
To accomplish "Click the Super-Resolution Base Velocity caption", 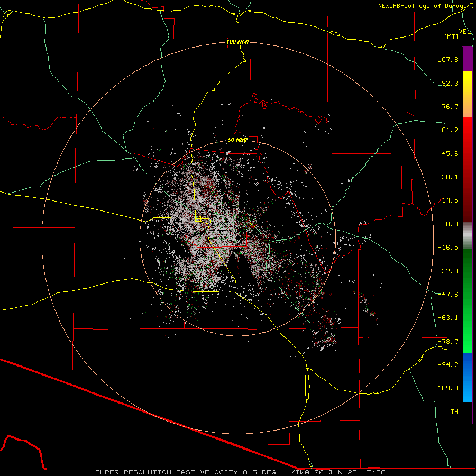I will pos(240,472).
